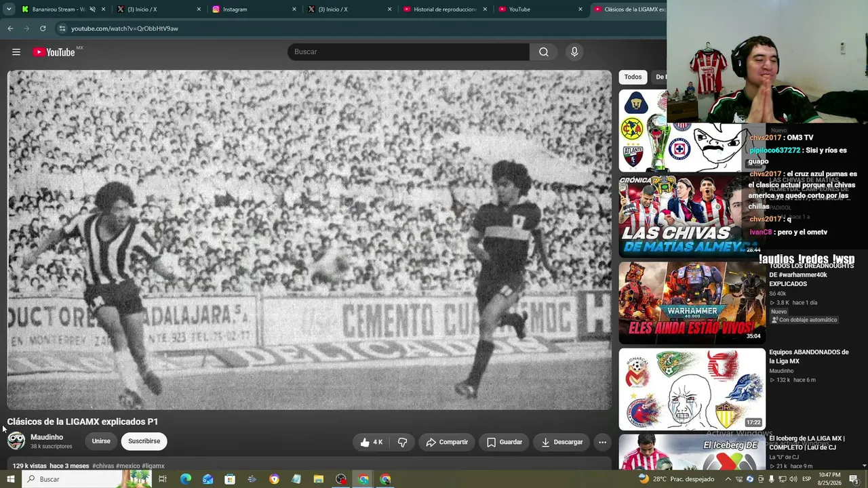View site information icon in address bar
Image resolution: width=868 pixels, height=488 pixels.
tap(62, 28)
